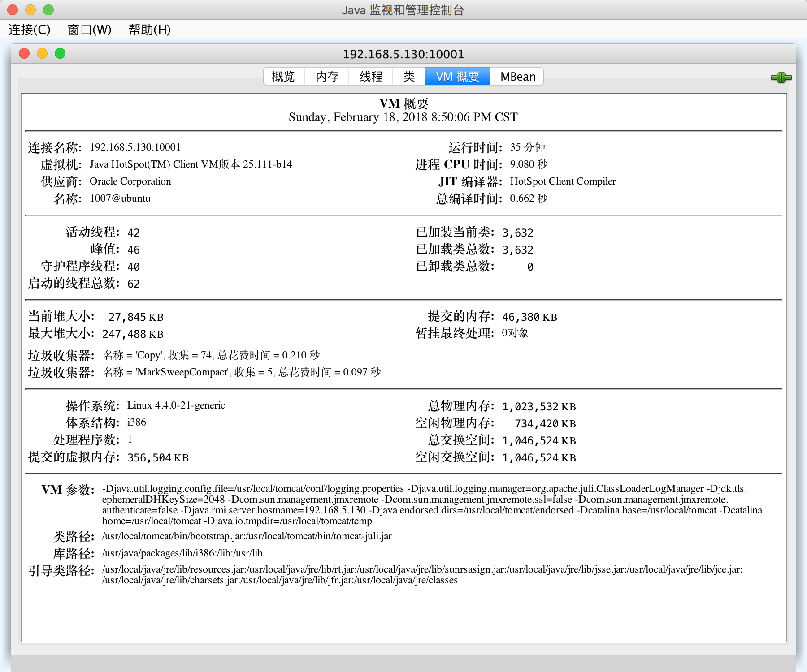
Task: Open the 帮助(H) menu
Action: 149,30
